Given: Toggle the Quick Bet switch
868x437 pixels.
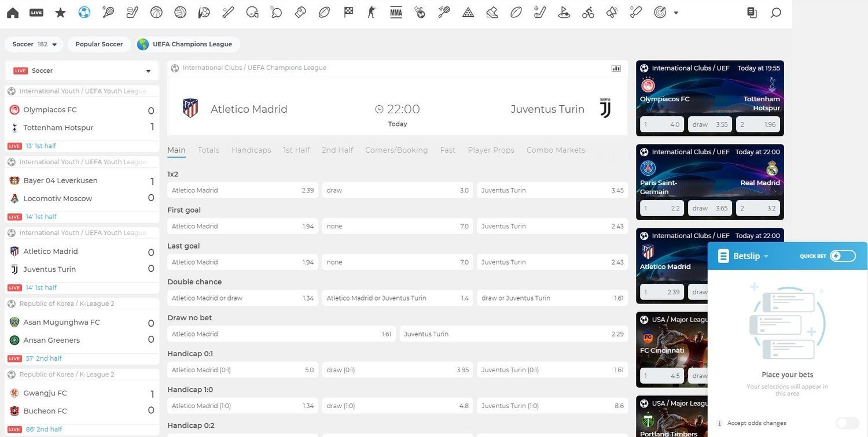Looking at the screenshot, I should [x=843, y=255].
